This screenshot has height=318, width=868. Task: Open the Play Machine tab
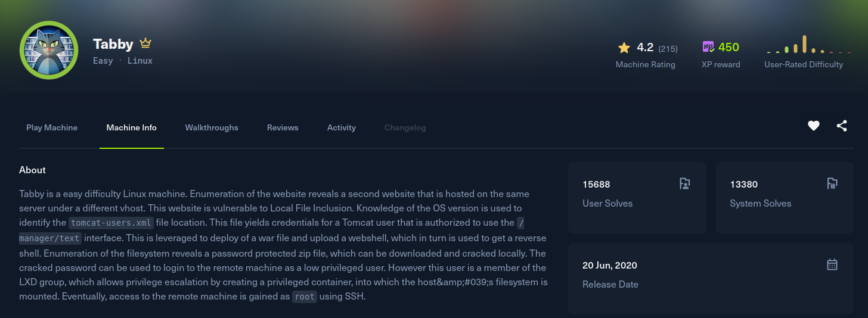[x=52, y=127]
